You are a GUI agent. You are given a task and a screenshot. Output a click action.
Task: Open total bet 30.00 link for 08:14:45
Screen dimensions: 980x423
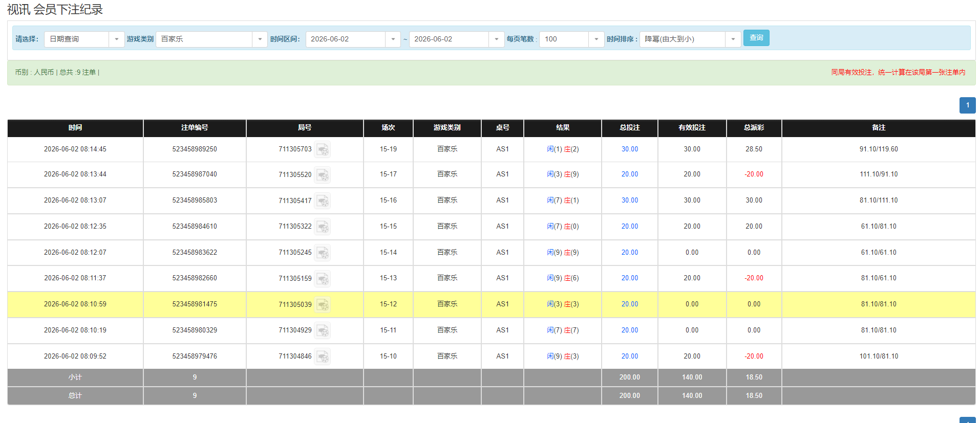click(x=629, y=149)
